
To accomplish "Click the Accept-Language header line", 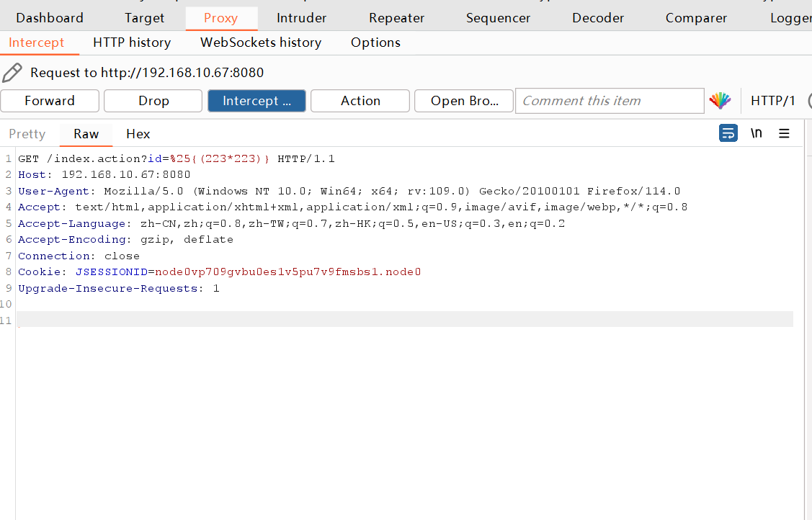I will pos(292,223).
